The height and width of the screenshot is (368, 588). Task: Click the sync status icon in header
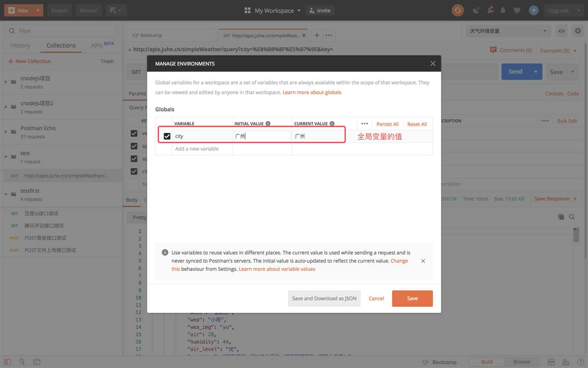[x=458, y=10]
